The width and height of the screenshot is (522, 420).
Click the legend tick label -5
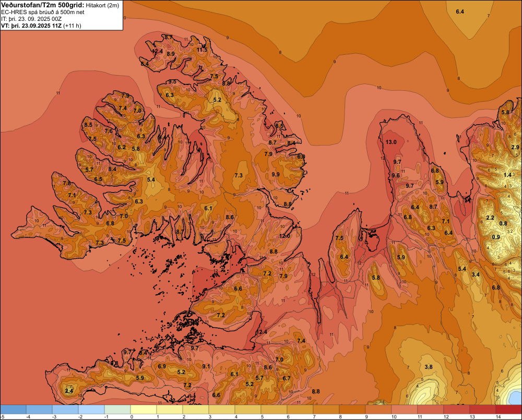2,417
